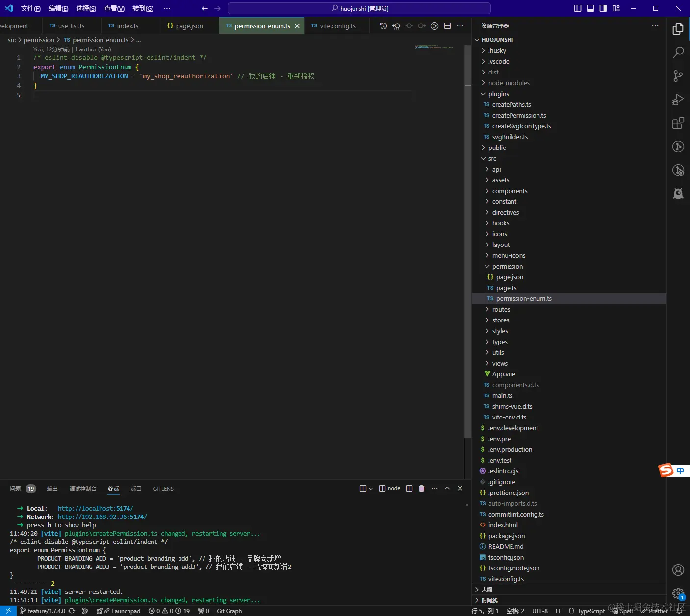Click the UTF-8 encoding status item
The width and height of the screenshot is (690, 616).
tap(540, 611)
